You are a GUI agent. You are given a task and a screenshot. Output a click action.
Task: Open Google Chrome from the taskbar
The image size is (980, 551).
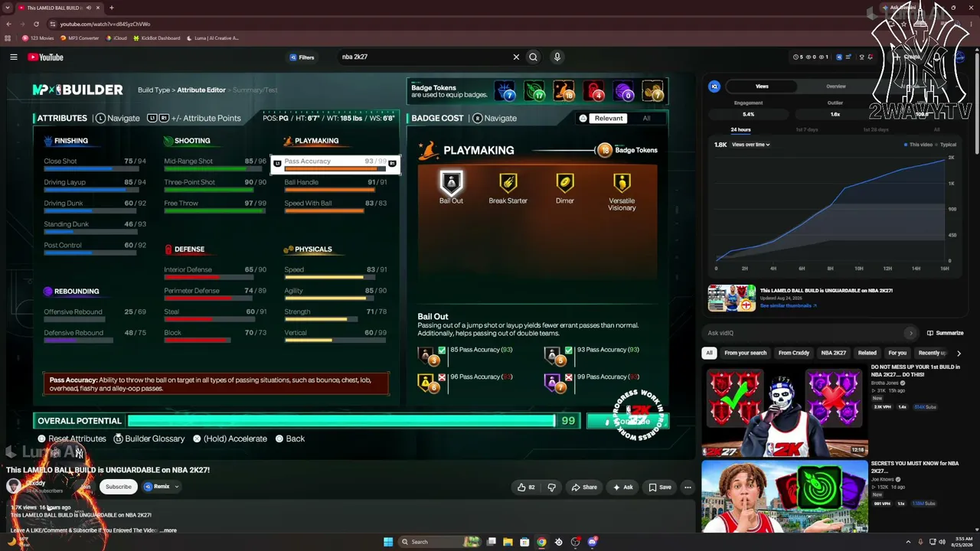coord(541,542)
